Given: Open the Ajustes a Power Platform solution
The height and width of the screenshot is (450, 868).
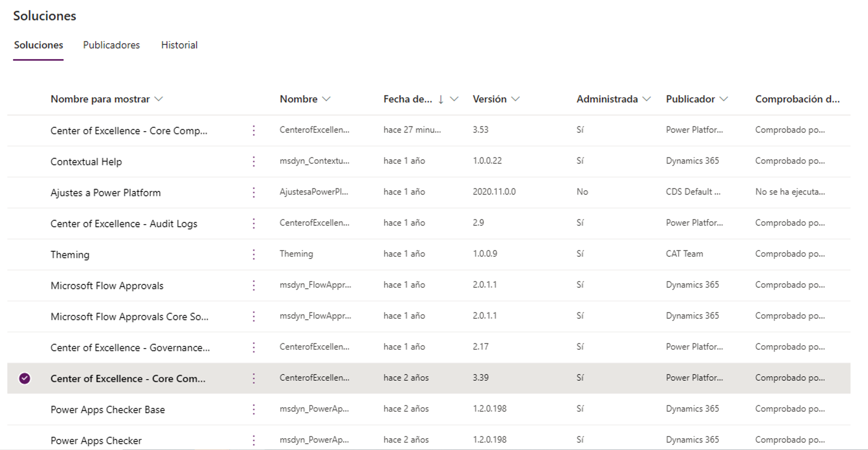Looking at the screenshot, I should (x=106, y=192).
